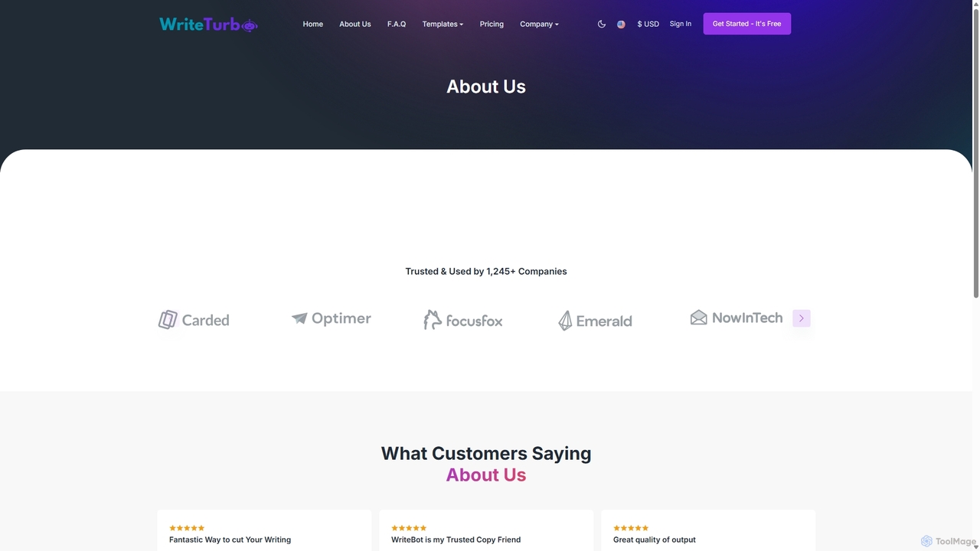Toggle dark mode moon icon

(x=602, y=24)
